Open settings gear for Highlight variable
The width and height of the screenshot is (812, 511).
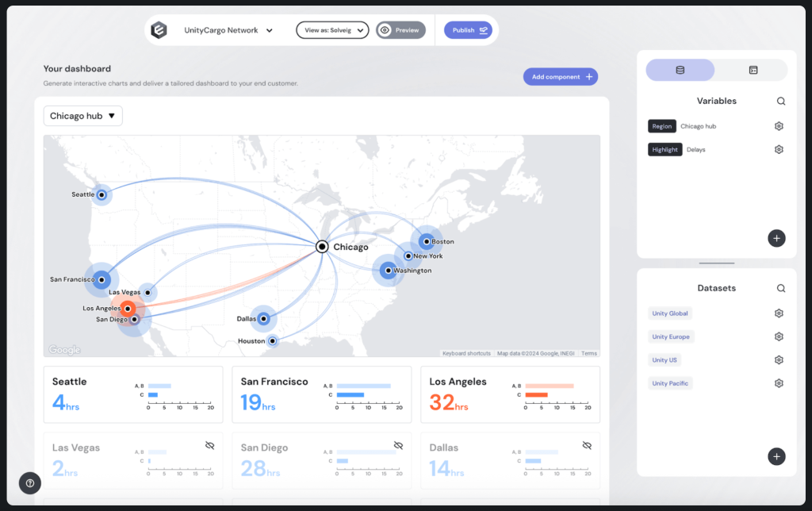click(779, 149)
